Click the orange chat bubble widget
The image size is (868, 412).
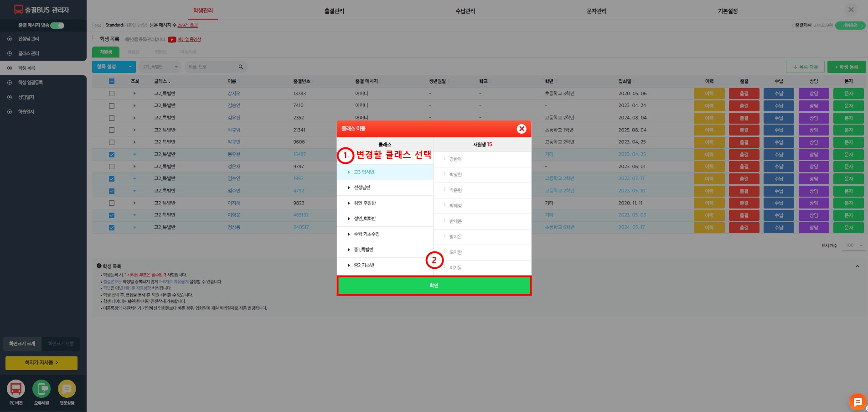click(857, 402)
